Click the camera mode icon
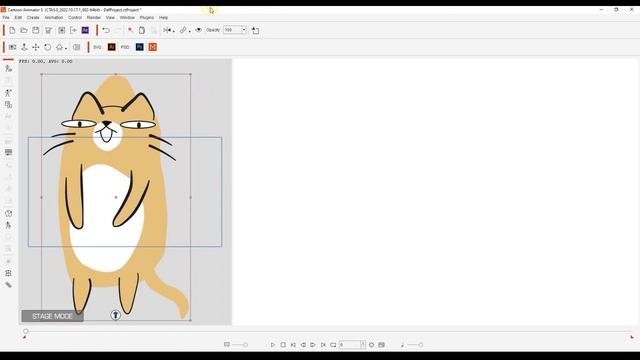640x360 pixels. 13,47
